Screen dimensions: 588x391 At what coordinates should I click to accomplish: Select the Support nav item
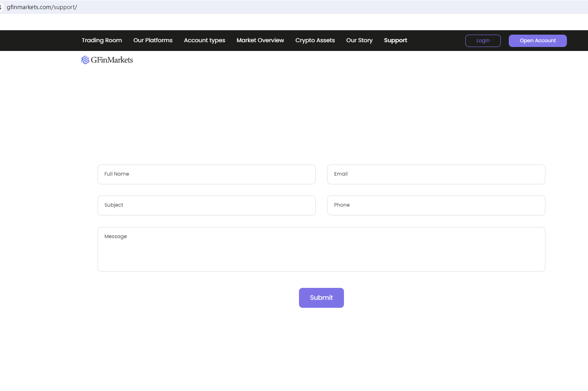coord(395,40)
